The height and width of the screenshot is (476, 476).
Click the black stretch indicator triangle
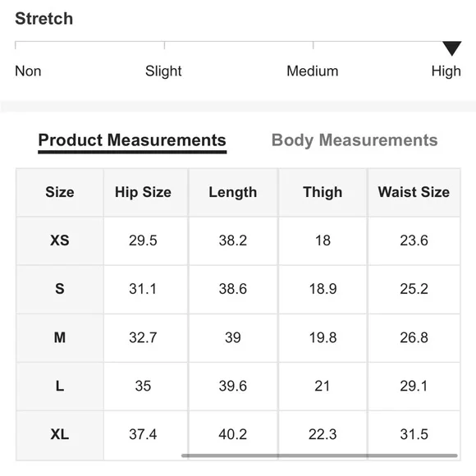coord(451,48)
